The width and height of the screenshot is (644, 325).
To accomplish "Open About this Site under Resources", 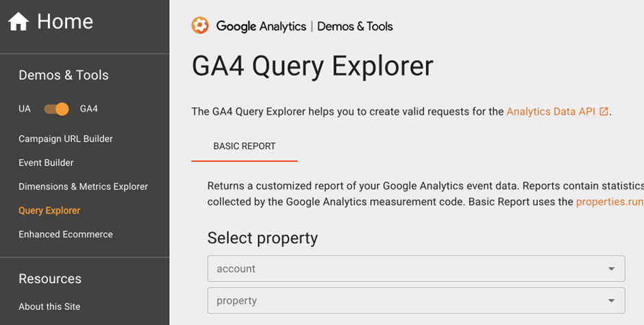I will (49, 307).
